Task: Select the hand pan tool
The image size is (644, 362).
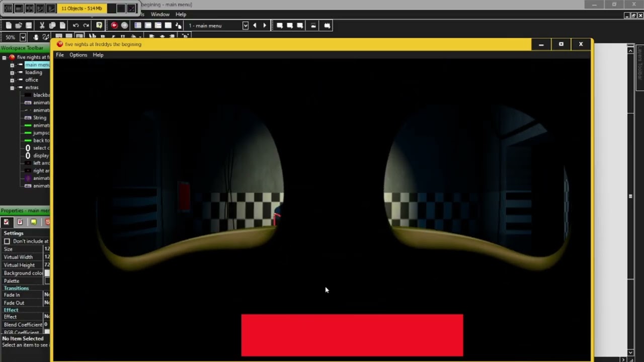Action: pos(36,37)
